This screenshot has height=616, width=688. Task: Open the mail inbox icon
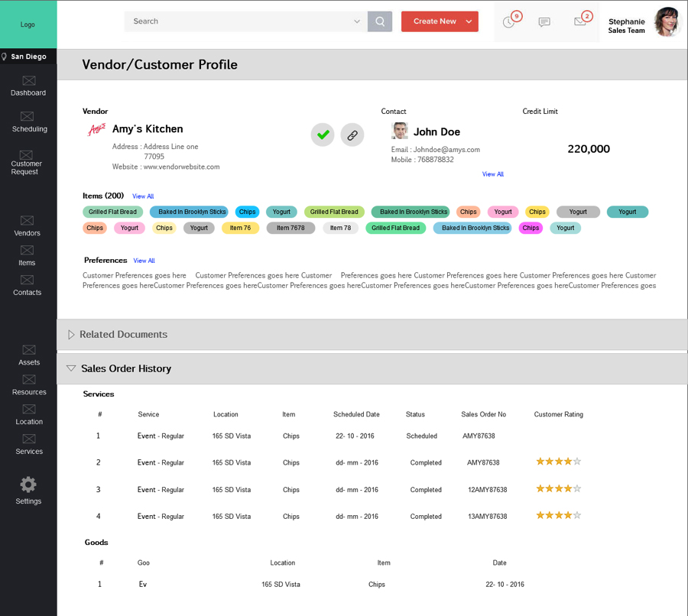coord(580,22)
